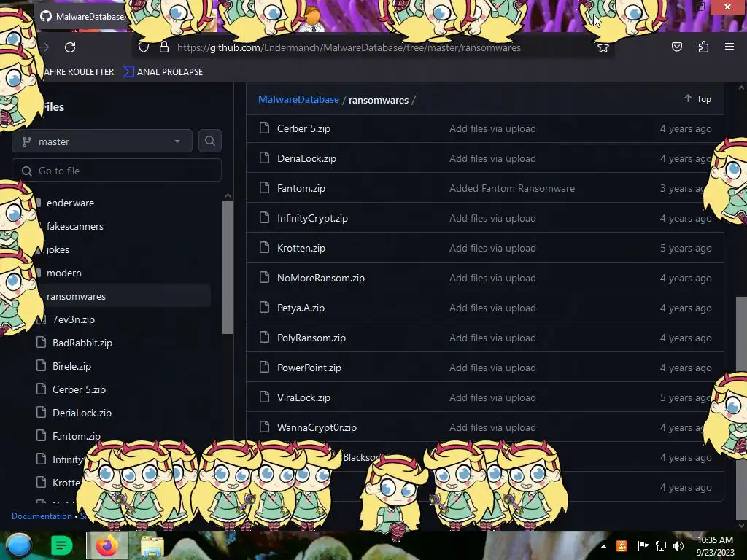Click the orange Java update tray icon
The width and height of the screenshot is (747, 560).
(x=622, y=545)
